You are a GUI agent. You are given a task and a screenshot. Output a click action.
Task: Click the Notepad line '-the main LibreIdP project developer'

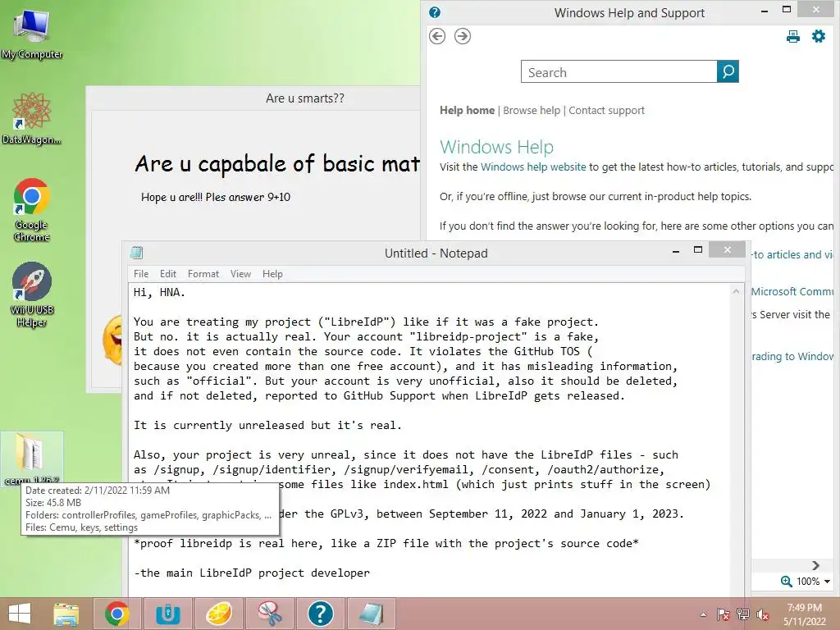tap(252, 573)
